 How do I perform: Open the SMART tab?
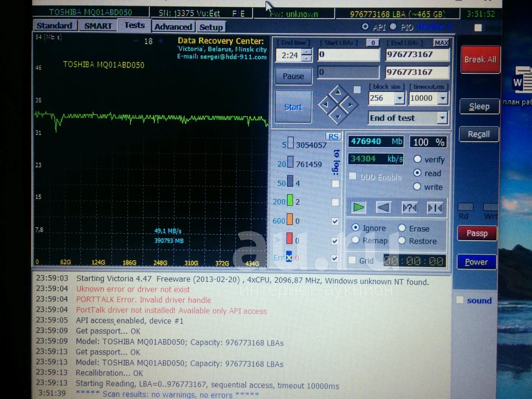(x=98, y=26)
